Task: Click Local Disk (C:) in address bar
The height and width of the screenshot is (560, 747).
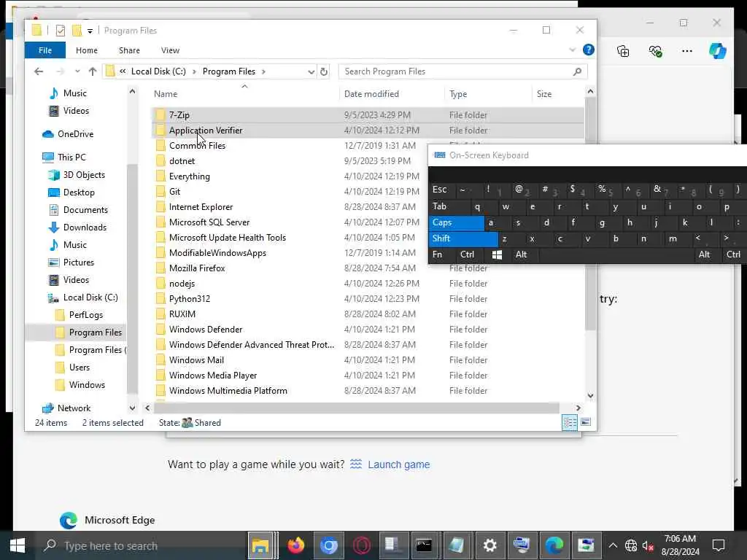Action: tap(158, 71)
